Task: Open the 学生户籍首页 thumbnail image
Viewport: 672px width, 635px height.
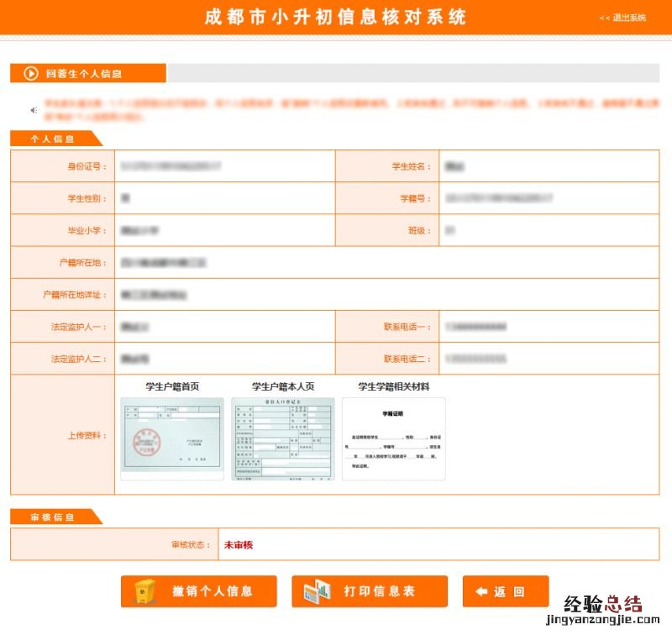Action: (172, 438)
